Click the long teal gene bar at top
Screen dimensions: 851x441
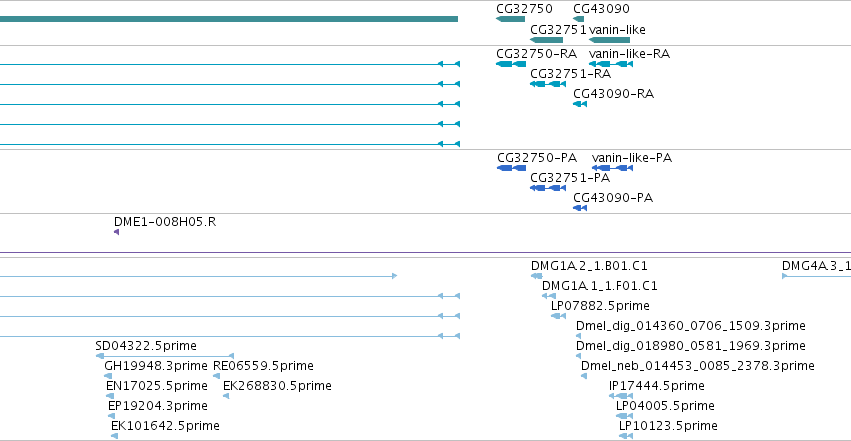[228, 19]
